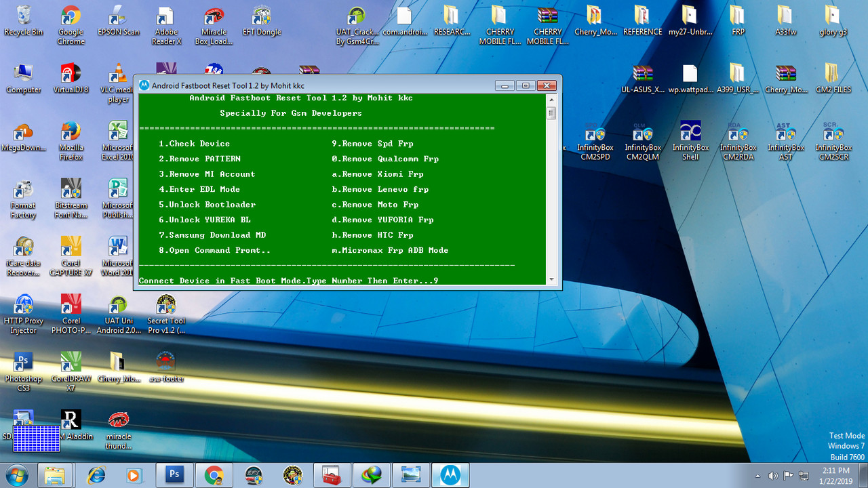The height and width of the screenshot is (488, 868).
Task: Launch EPSON Scan desktop icon
Action: coord(119,22)
